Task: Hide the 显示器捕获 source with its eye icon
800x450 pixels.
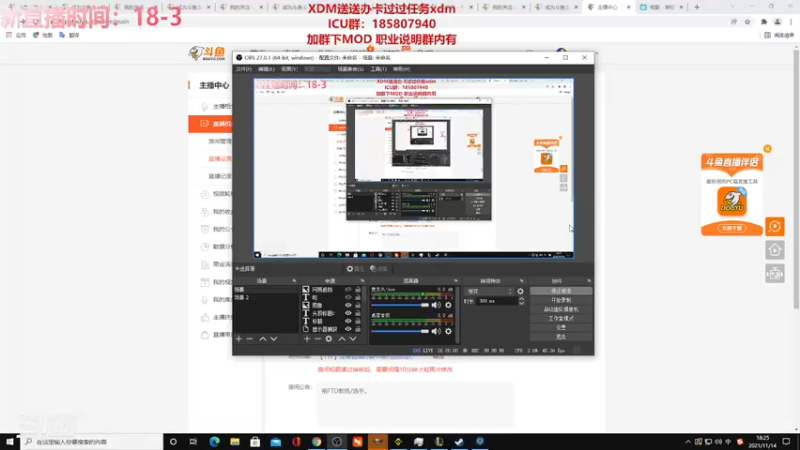Action: click(348, 329)
